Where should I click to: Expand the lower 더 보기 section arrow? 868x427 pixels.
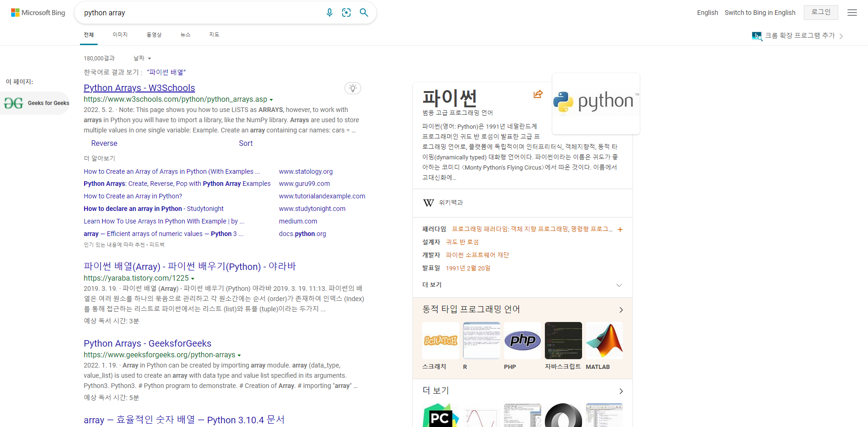621,391
